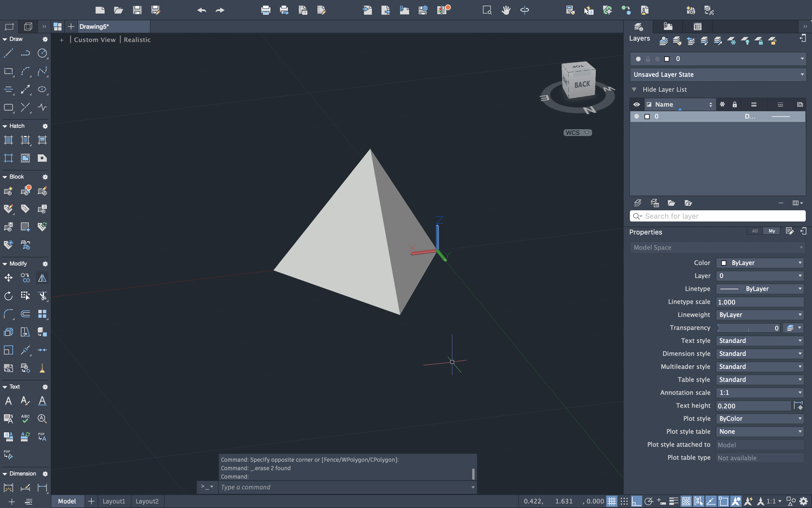
Task: Toggle lineweight display in status bar
Action: [x=674, y=501]
